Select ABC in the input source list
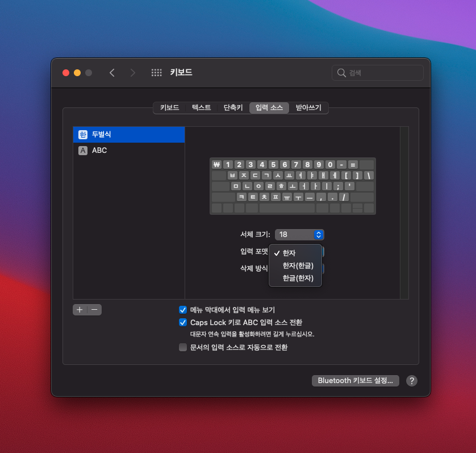Image resolution: width=476 pixels, height=453 pixels. click(129, 151)
